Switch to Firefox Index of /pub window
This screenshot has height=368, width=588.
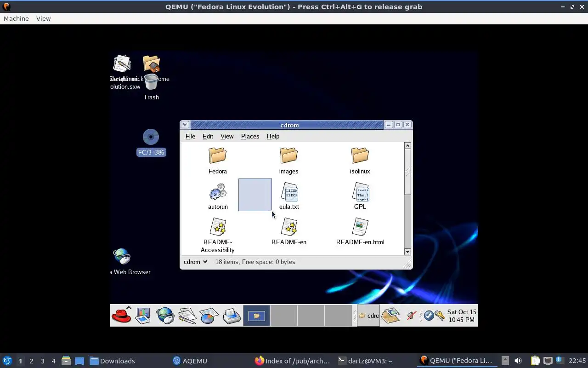coord(293,361)
